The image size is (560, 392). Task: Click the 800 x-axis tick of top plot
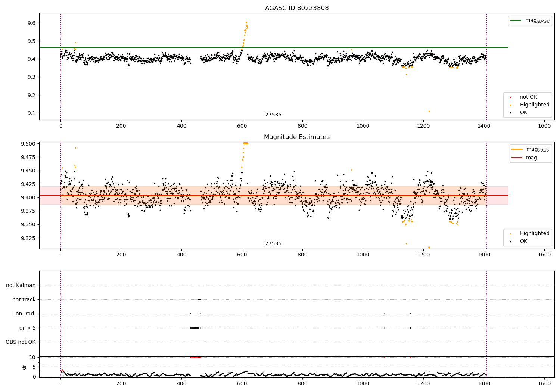coord(302,126)
